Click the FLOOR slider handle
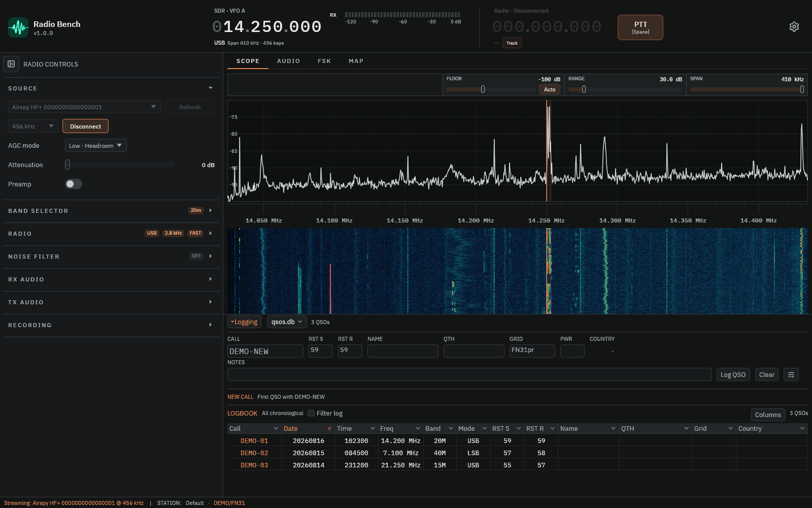The width and height of the screenshot is (812, 508). tap(483, 89)
